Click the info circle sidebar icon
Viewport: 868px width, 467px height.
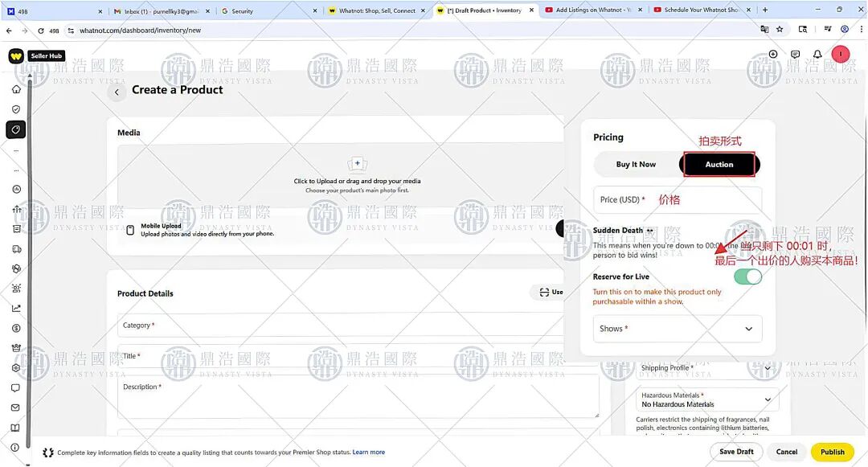[x=16, y=447]
